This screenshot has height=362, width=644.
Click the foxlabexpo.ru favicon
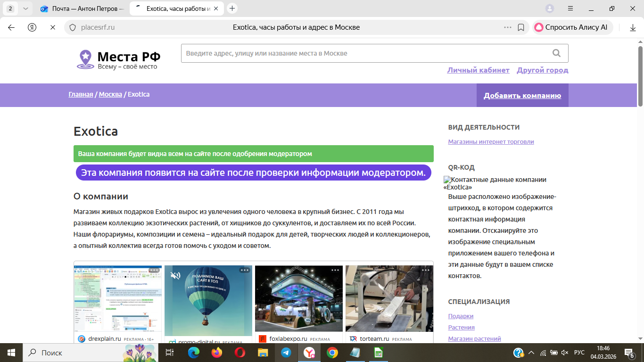(263, 339)
